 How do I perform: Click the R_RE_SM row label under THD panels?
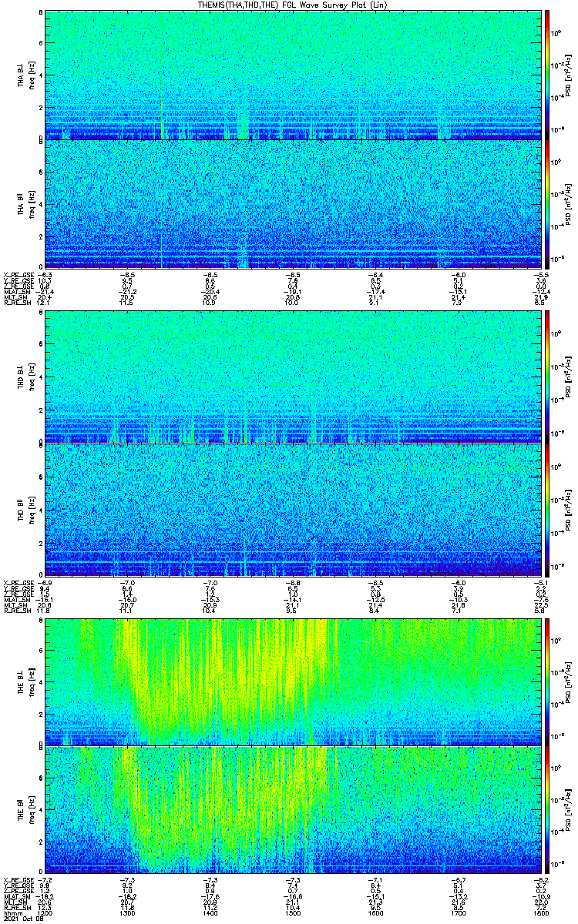(16, 611)
